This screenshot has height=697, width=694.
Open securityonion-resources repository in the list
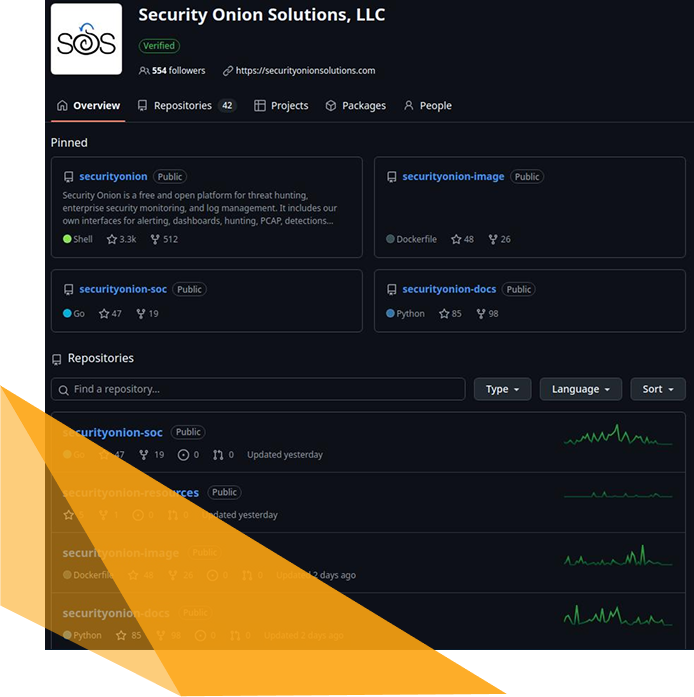(130, 493)
